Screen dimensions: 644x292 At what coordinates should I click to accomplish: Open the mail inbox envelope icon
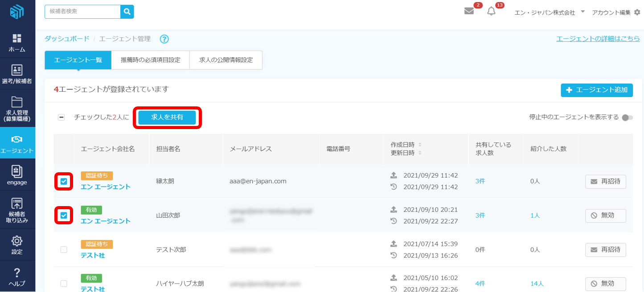click(x=469, y=12)
